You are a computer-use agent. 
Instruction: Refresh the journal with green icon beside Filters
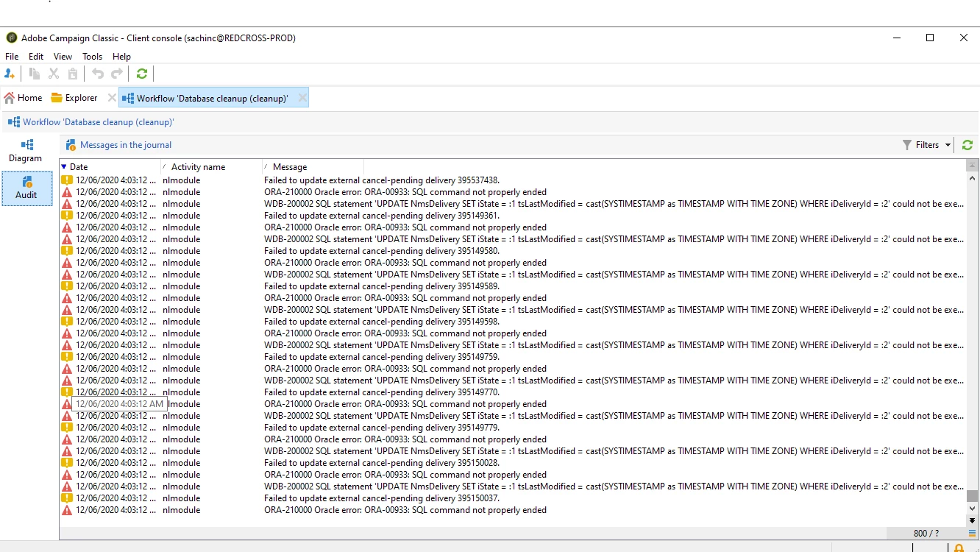[967, 145]
